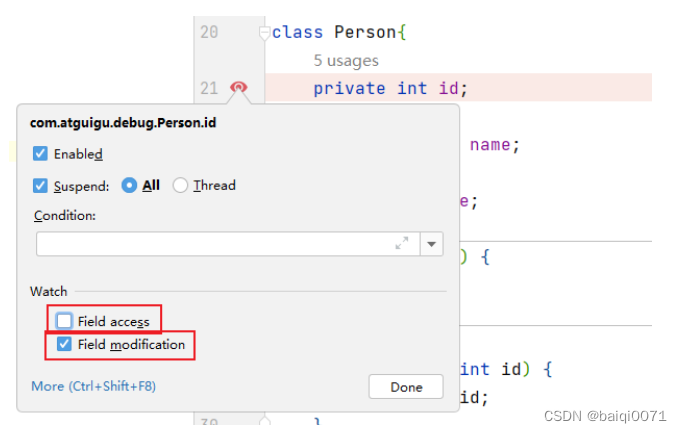Click the 'class Person{' declaration text
This screenshot has height=433, width=682.
(x=339, y=32)
